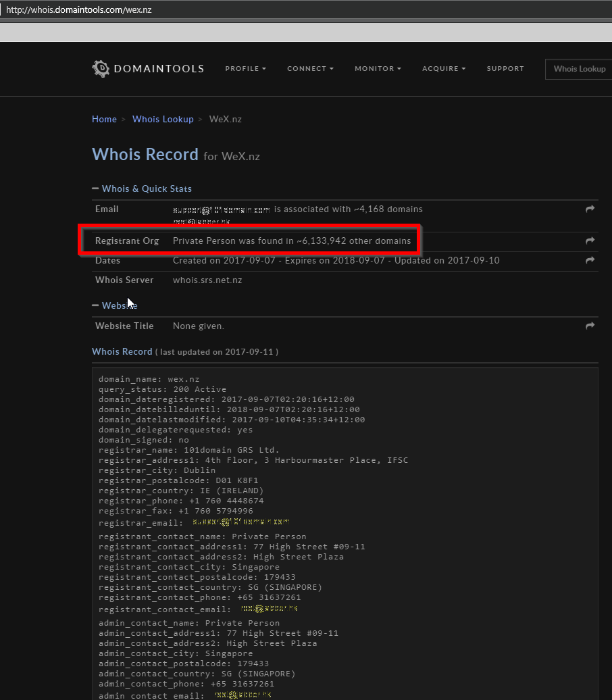Screen dimensions: 612x700
Task: Click the share arrow in Email row
Action: (x=590, y=209)
